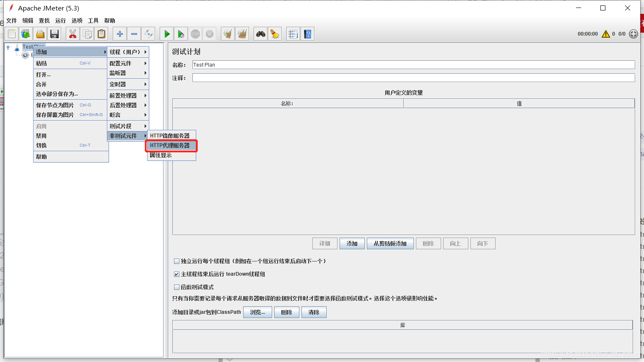
Task: Click Start without pauses icon
Action: pyautogui.click(x=181, y=34)
